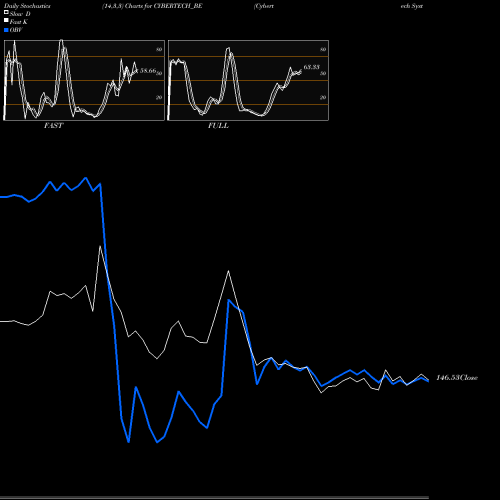500x500 pixels.
Task: Click the 58.66 value in FAST chart
Action: coord(148,71)
